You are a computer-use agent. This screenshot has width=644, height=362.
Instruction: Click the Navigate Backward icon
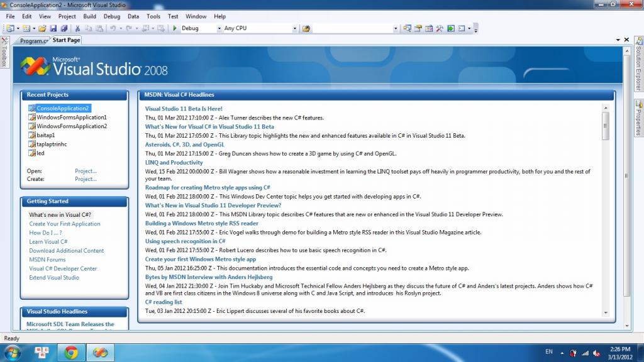(x=145, y=28)
